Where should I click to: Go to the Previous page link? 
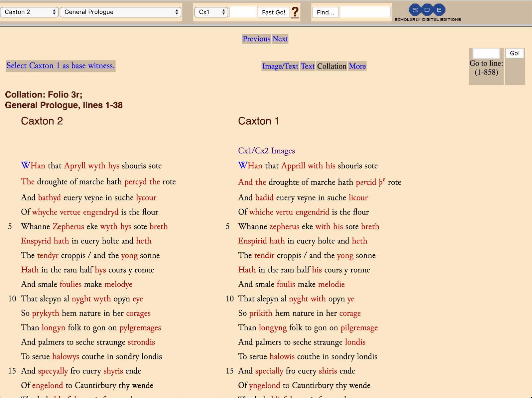[256, 39]
